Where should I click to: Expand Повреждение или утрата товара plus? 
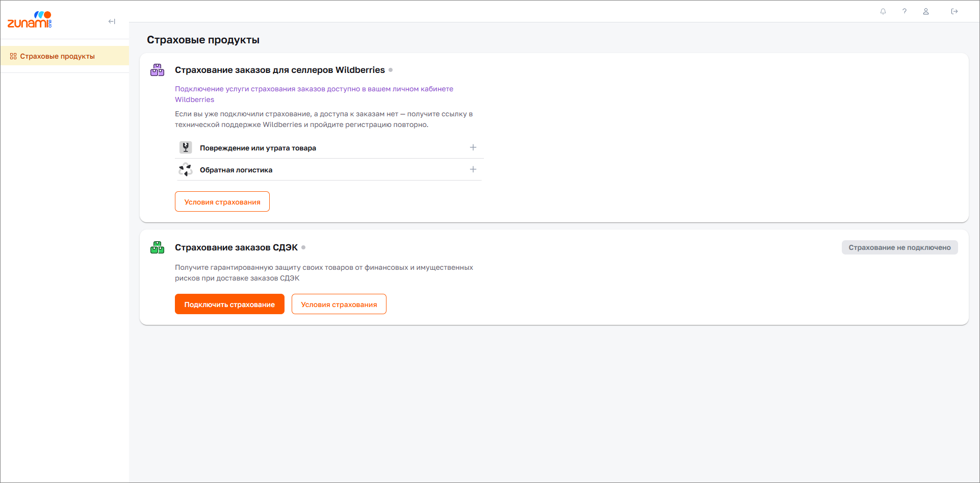(473, 147)
